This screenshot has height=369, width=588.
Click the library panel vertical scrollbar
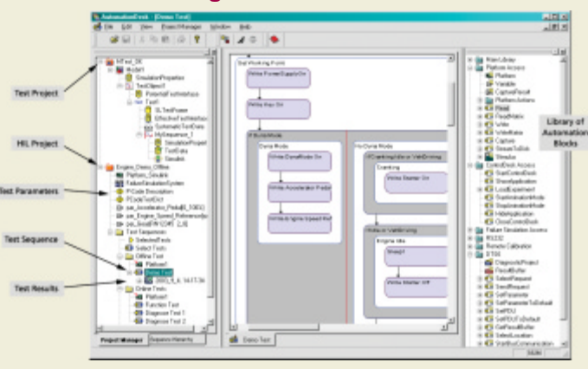564,201
